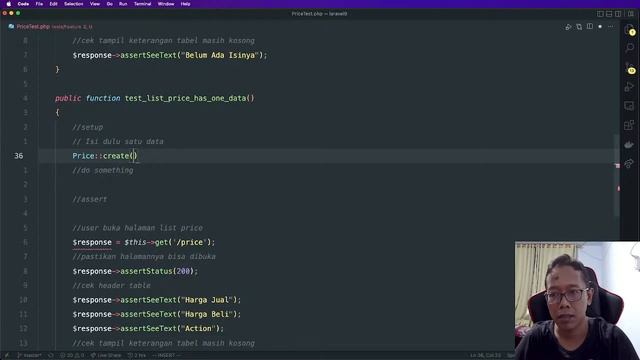Click the Price::create( code on line 36

104,156
